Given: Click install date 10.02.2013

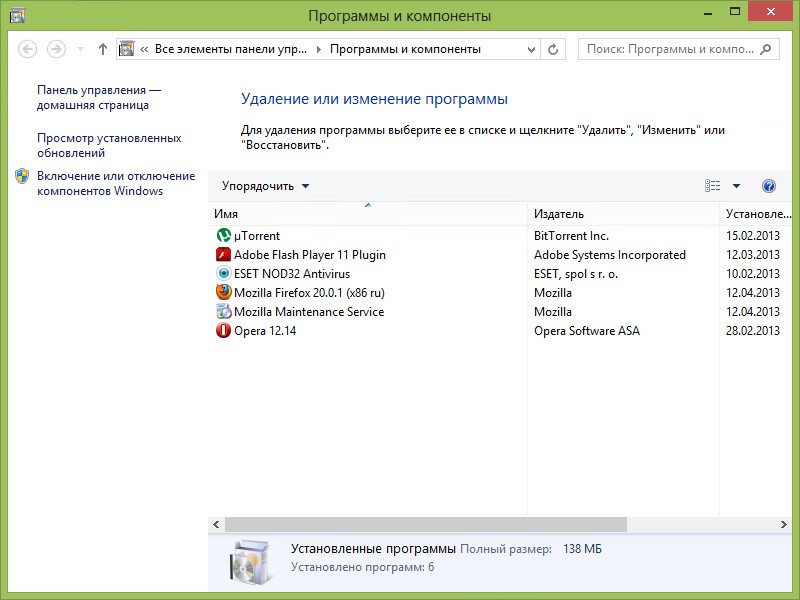Looking at the screenshot, I should 753,273.
